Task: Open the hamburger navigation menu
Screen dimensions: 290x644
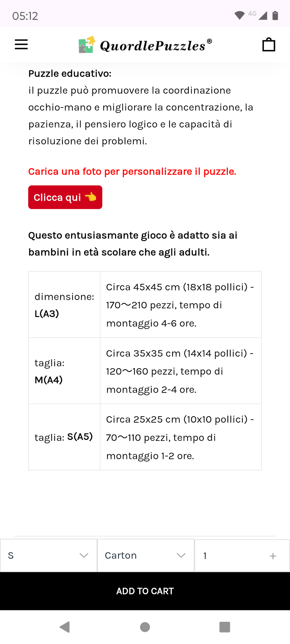Action: click(21, 44)
